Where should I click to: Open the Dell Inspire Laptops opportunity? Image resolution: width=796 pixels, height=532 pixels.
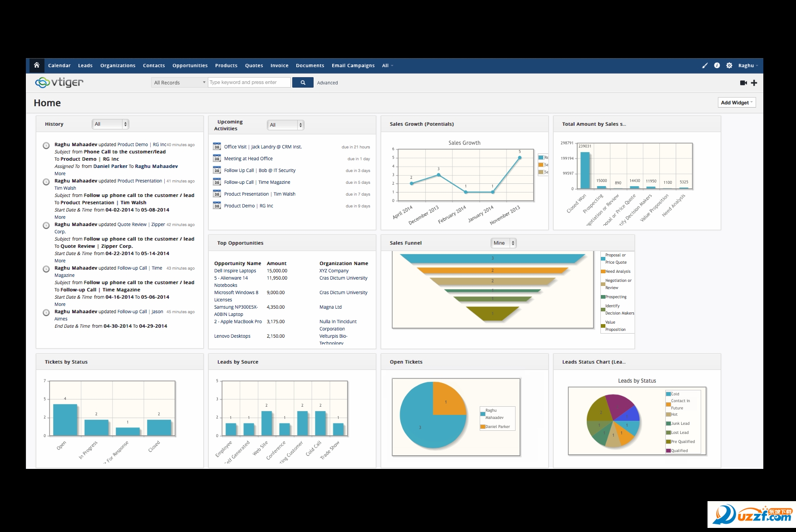pyautogui.click(x=235, y=271)
